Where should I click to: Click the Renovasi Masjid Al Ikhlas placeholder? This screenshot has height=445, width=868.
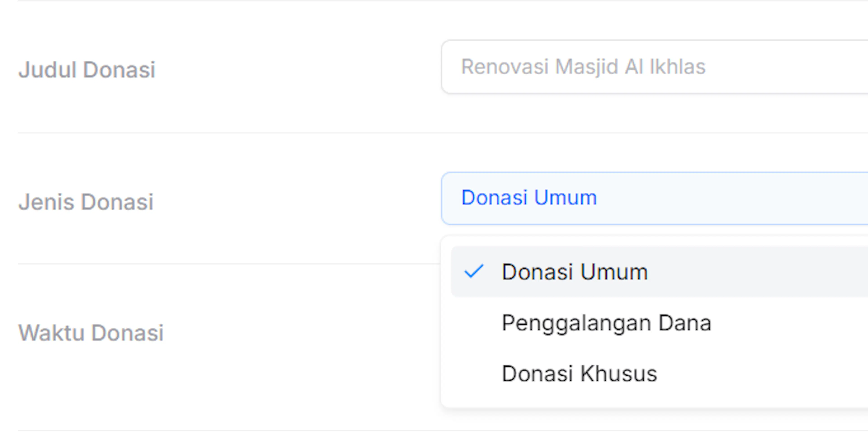click(x=583, y=67)
